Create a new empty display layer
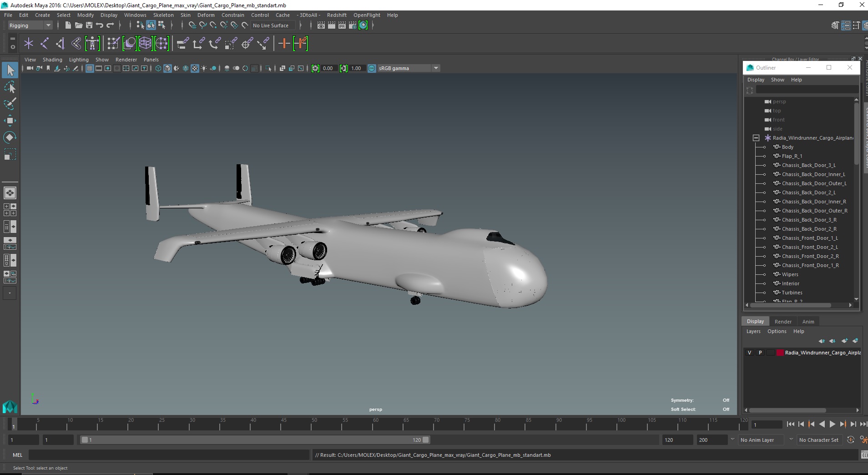 (x=845, y=341)
